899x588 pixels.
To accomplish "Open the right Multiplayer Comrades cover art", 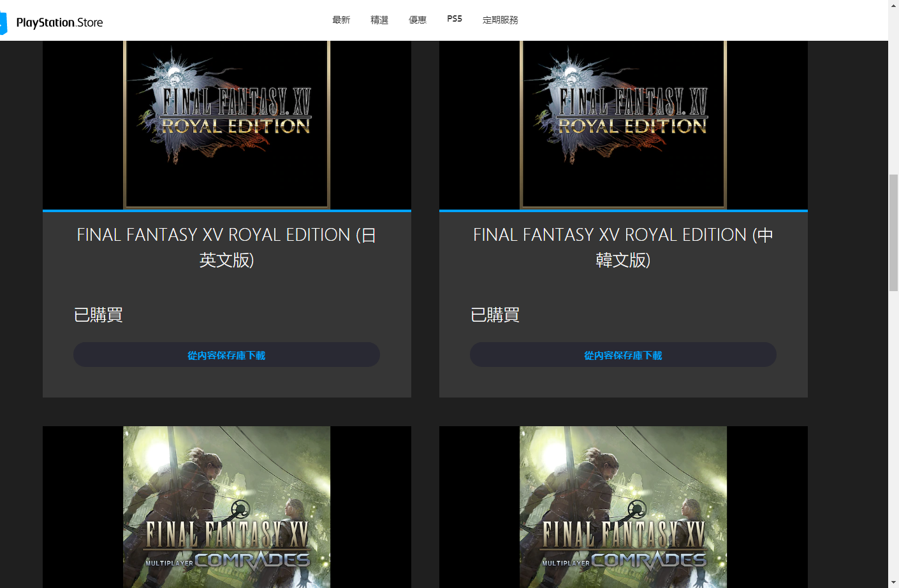I will (624, 506).
